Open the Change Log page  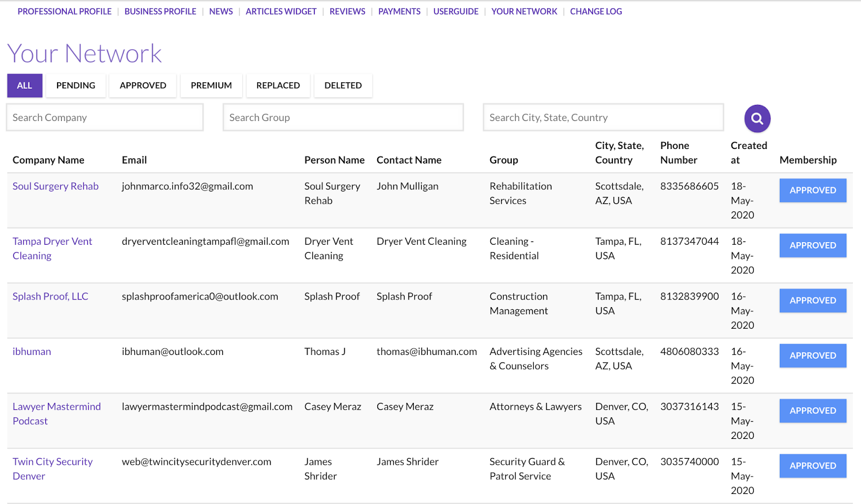point(596,11)
